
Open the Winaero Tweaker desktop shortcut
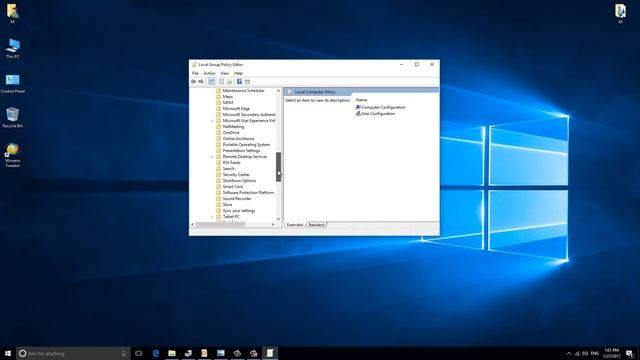[13, 155]
